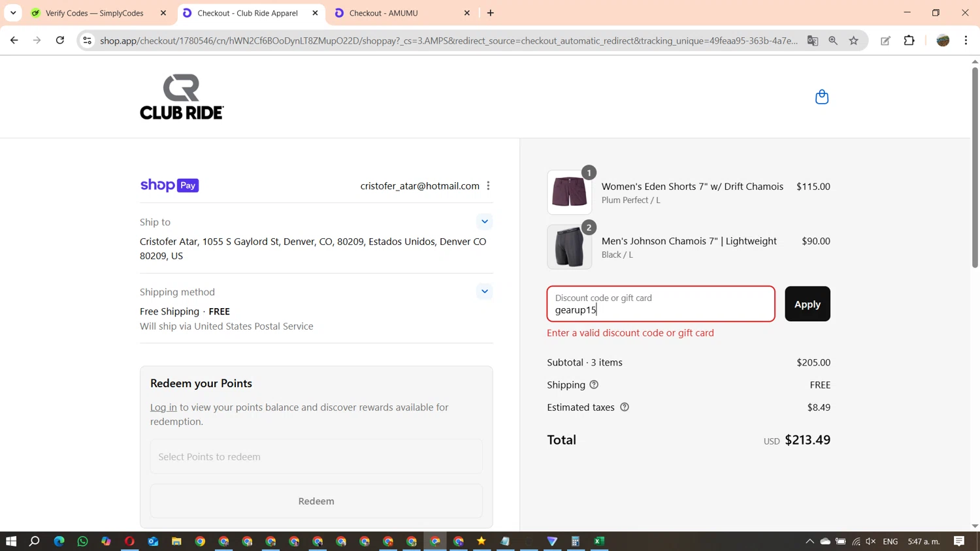Apply the discount code
The height and width of the screenshot is (551, 980).
[808, 304]
